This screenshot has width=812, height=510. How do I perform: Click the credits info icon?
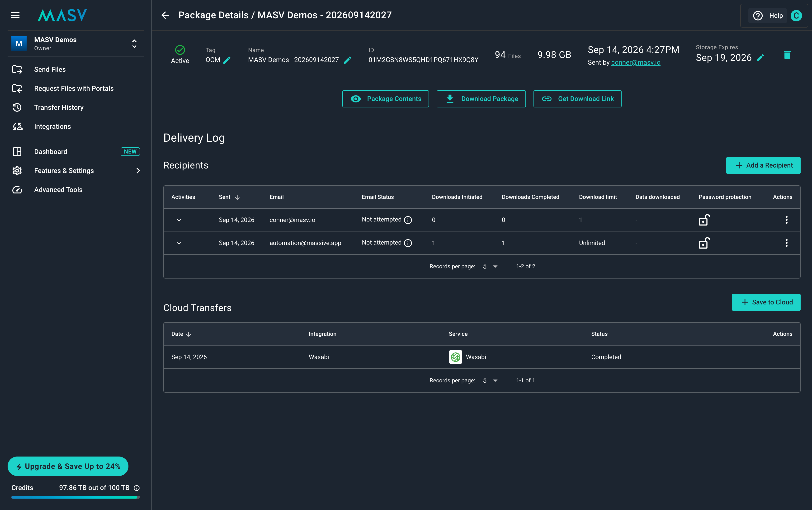coord(137,488)
